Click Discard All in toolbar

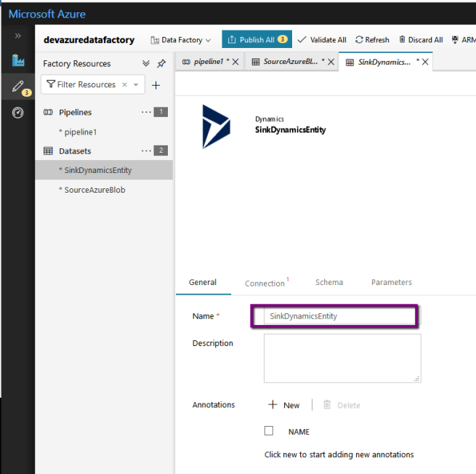pos(420,40)
